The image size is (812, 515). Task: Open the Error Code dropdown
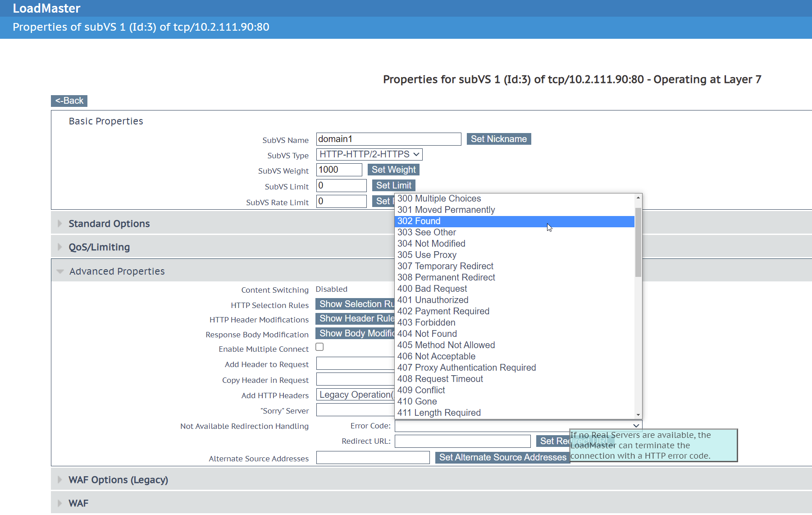(x=519, y=426)
